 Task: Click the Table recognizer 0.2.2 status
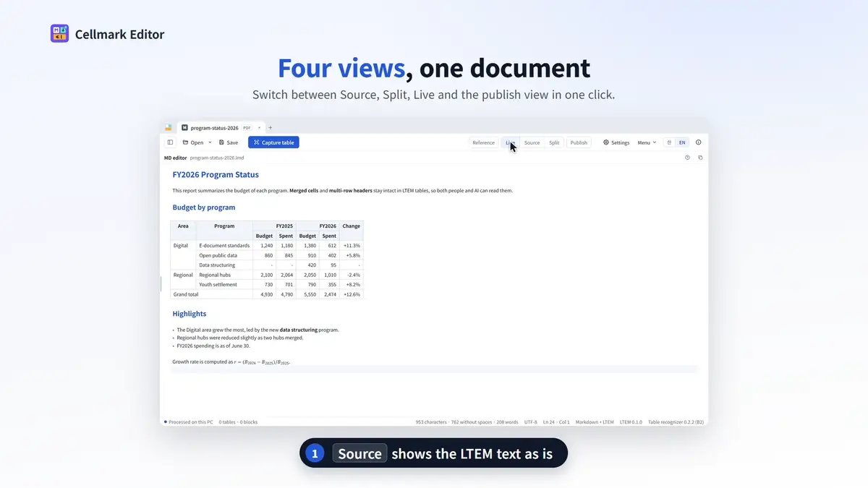(x=676, y=421)
